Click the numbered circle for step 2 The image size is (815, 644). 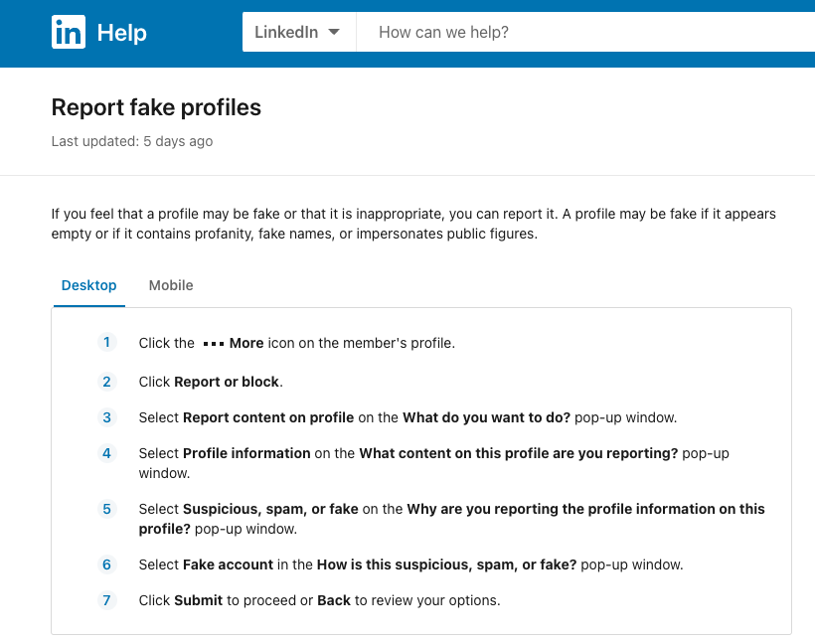[106, 382]
